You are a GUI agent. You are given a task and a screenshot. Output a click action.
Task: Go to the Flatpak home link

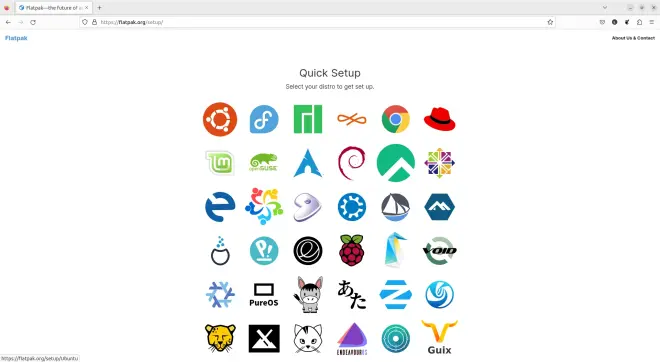coord(16,38)
